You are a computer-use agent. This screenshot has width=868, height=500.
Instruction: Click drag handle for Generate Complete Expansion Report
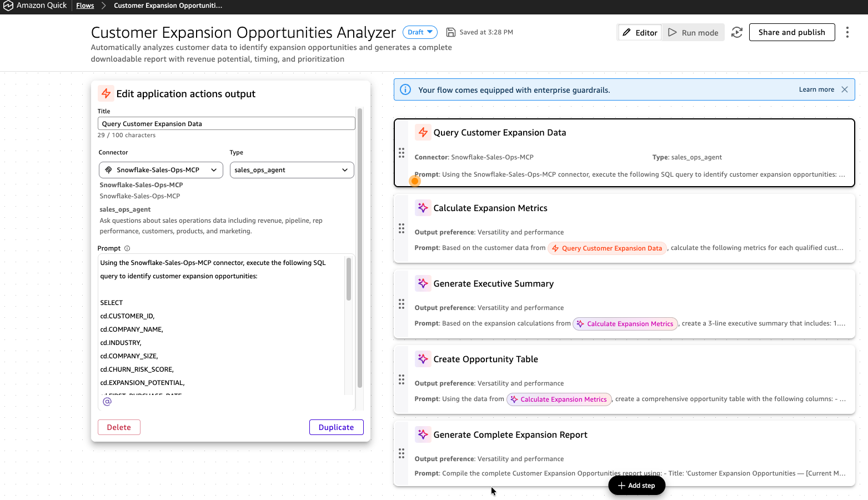[402, 454]
